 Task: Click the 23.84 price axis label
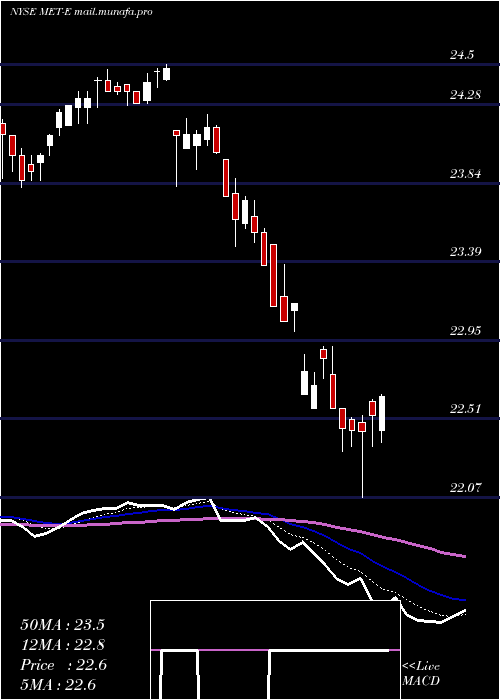465,174
